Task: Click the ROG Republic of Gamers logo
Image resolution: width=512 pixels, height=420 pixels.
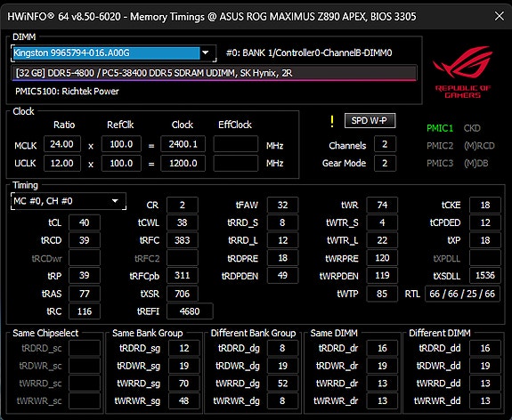Action: pos(462,72)
